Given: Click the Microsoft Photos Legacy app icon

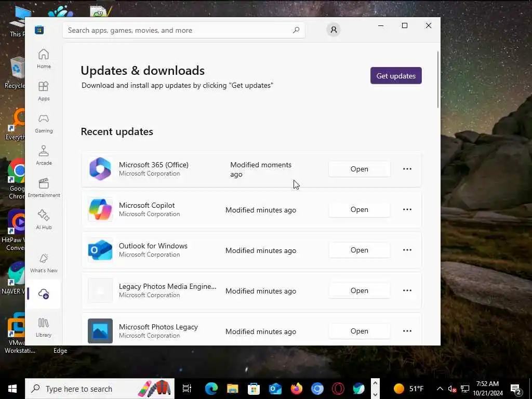Looking at the screenshot, I should point(100,331).
